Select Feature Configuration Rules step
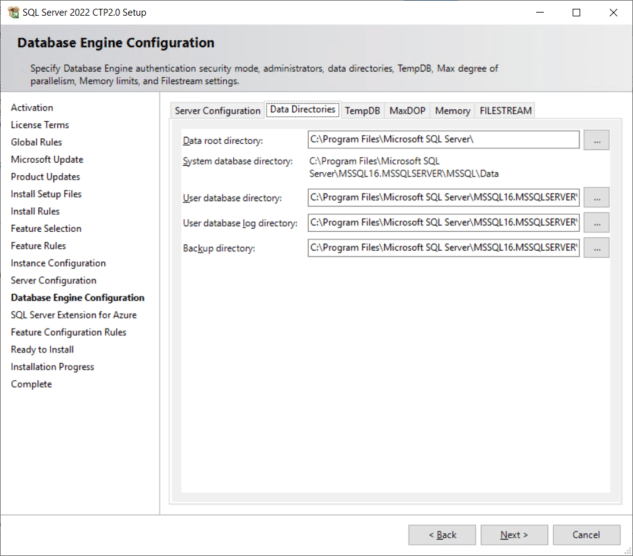 click(x=69, y=332)
